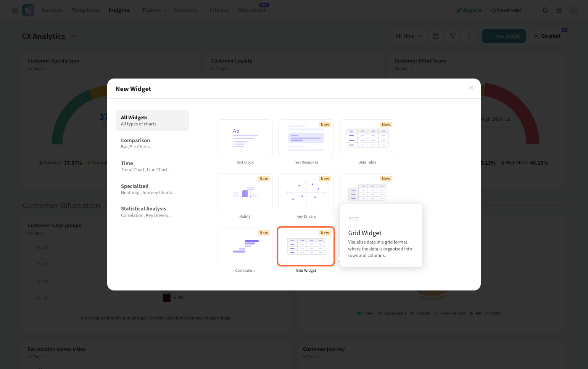The height and width of the screenshot is (369, 588).
Task: Select the Rating widget icon
Action: (245, 192)
